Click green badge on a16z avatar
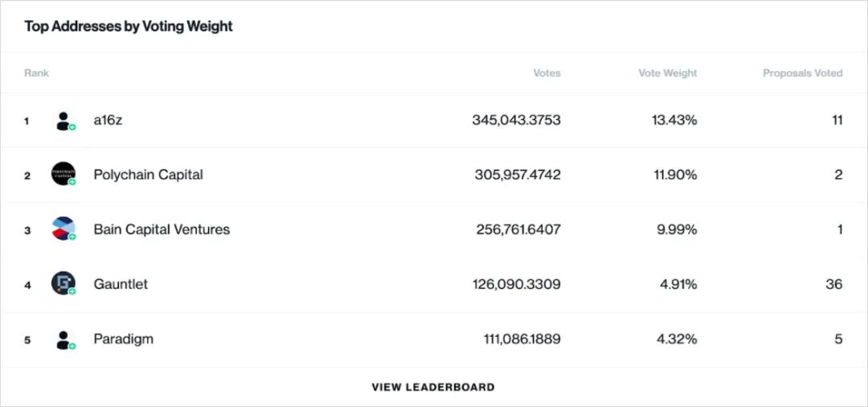868x407 pixels. 72,127
